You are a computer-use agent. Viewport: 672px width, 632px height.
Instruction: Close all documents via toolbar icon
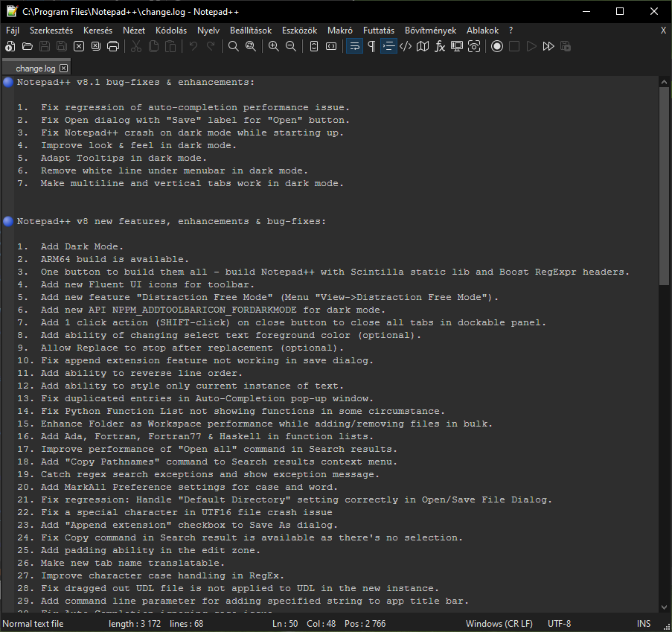pos(96,46)
